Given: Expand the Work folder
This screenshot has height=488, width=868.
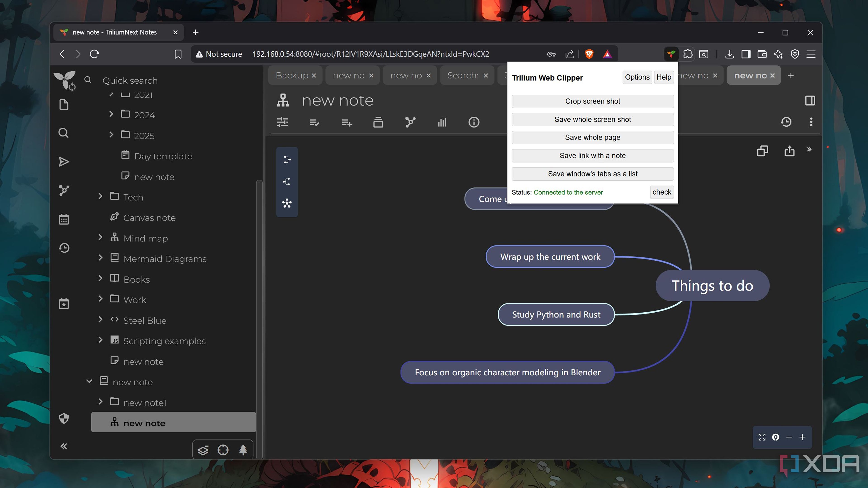Looking at the screenshot, I should click(x=100, y=299).
